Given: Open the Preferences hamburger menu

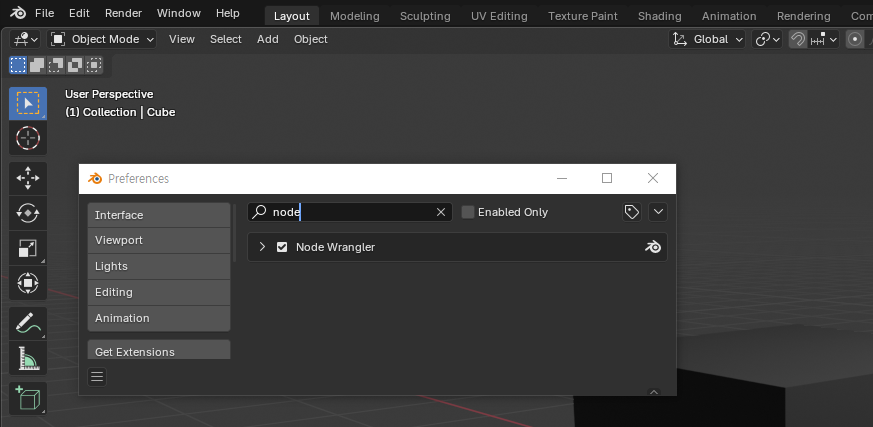Looking at the screenshot, I should click(x=97, y=377).
